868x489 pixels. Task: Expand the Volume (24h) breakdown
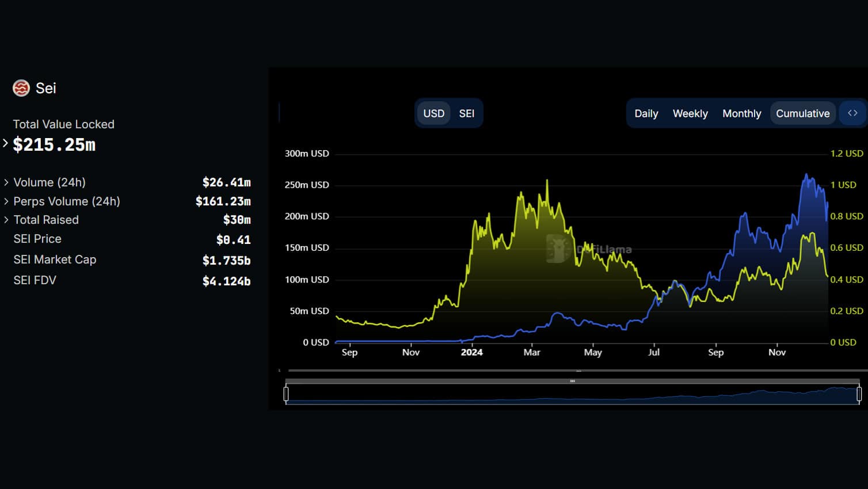click(x=6, y=182)
